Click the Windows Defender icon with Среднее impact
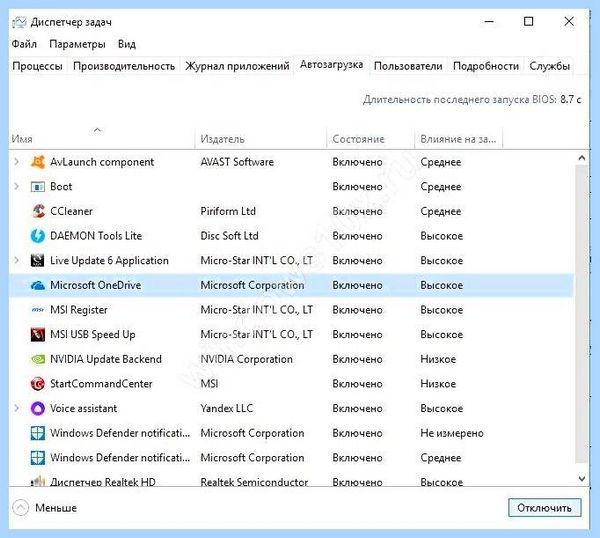The width and height of the screenshot is (600, 538). click(38, 458)
